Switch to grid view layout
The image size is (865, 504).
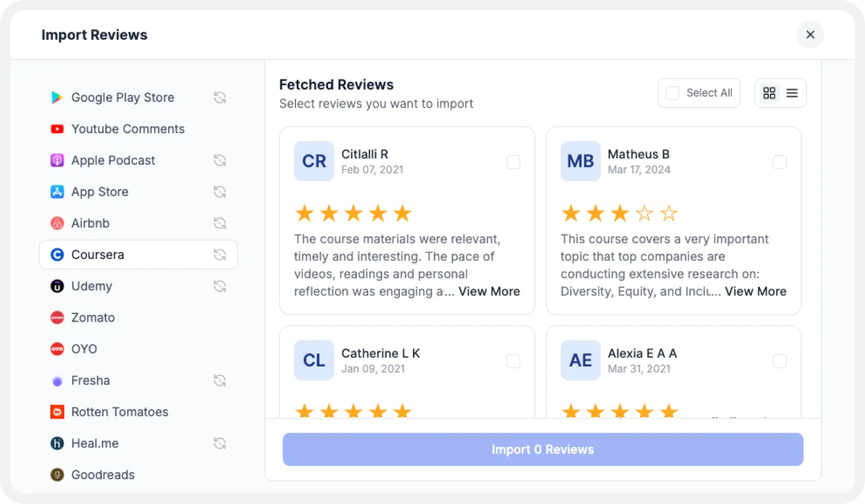click(769, 93)
